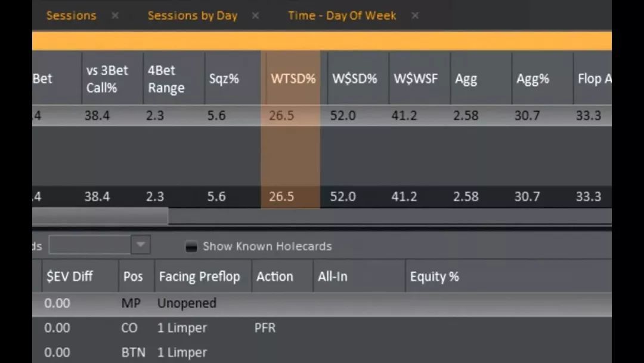
Task: Click the horizontal scrollbar thumb
Action: tap(100, 216)
